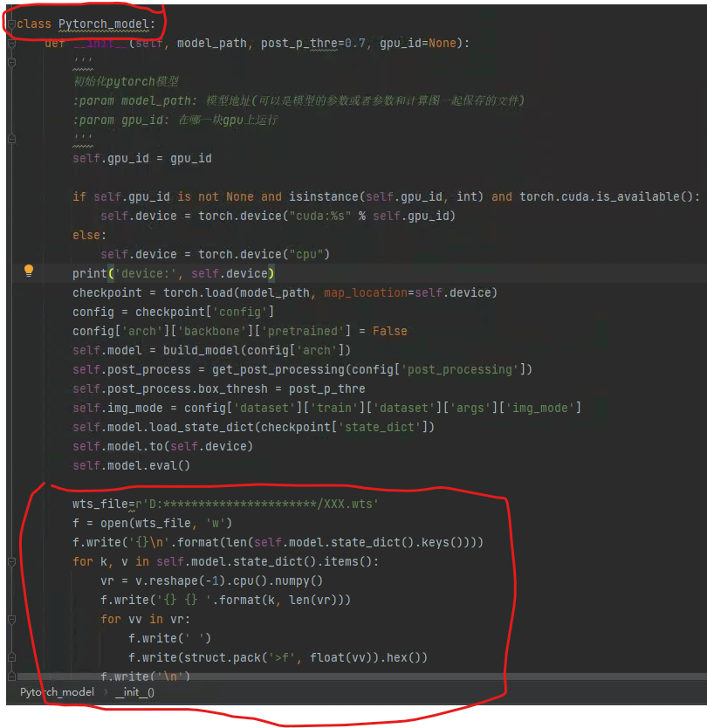Open the Pytorch_model breadcrumb item
This screenshot has height=728, width=707.
(x=56, y=691)
